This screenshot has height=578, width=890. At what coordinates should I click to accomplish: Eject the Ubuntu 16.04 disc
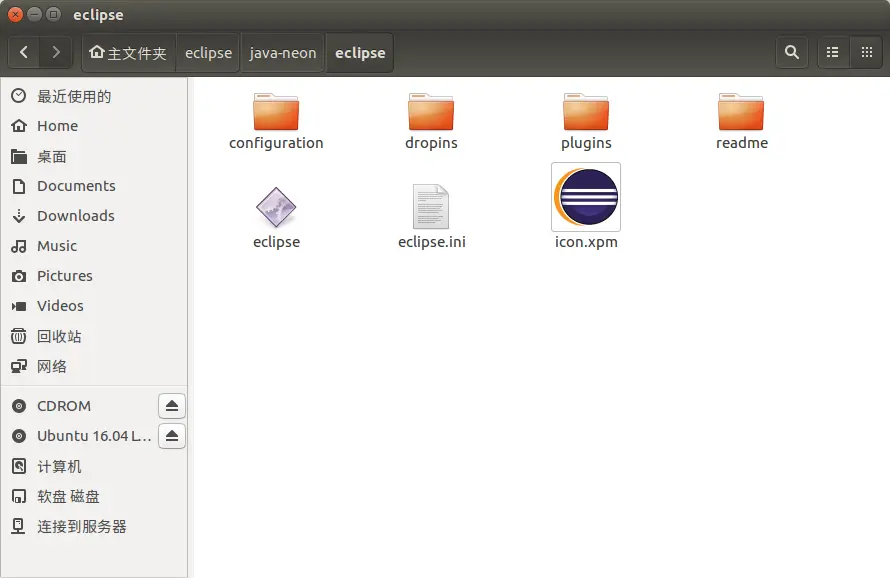172,436
